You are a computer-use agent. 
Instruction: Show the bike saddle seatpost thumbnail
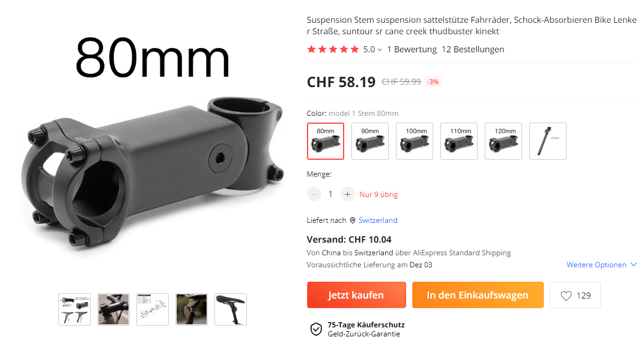click(231, 309)
